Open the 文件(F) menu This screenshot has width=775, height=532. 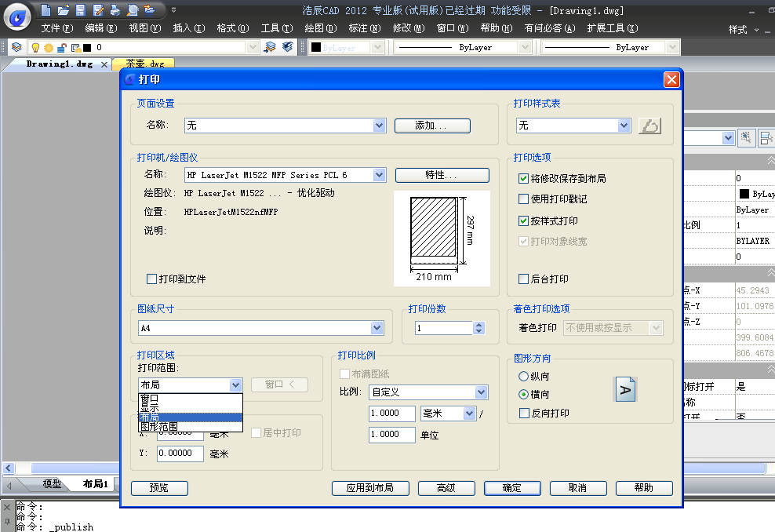coord(56,28)
